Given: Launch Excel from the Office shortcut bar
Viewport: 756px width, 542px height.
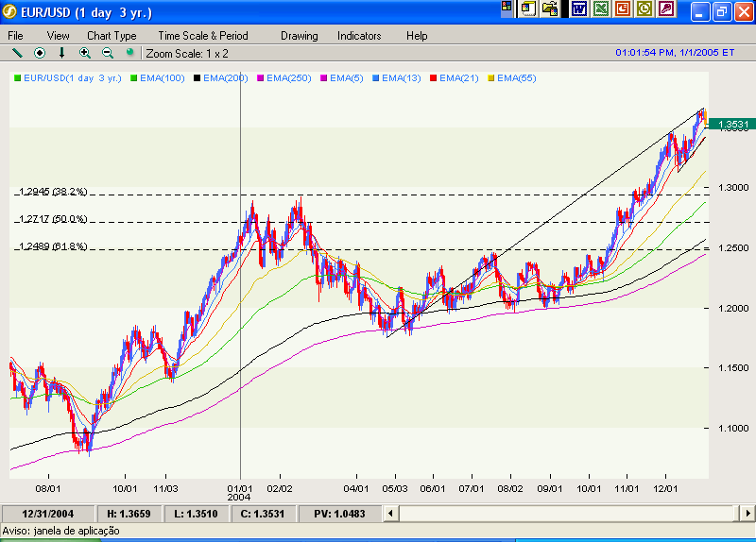Looking at the screenshot, I should 601,8.
